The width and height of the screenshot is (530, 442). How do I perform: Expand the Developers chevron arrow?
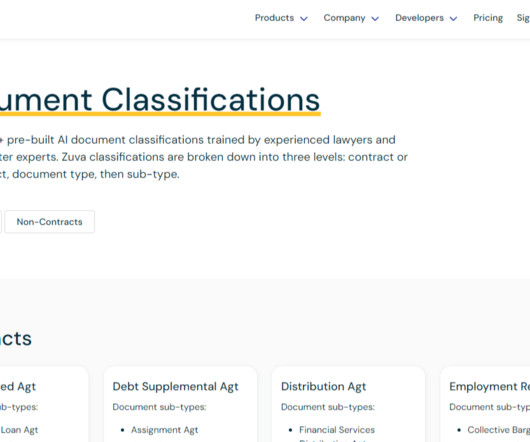coord(453,19)
